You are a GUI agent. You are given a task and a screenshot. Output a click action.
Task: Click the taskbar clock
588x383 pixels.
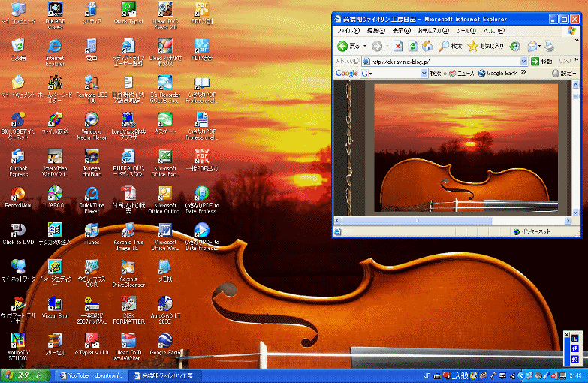tap(576, 375)
